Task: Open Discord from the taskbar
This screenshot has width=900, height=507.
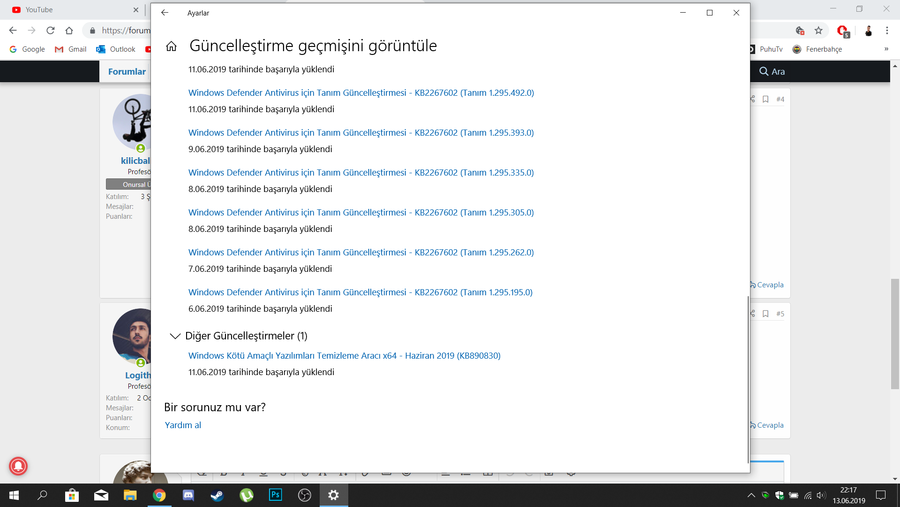Action: (x=188, y=495)
